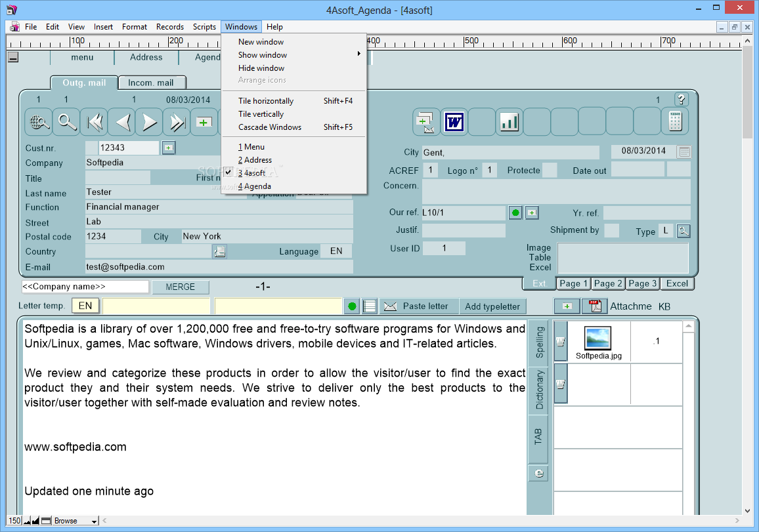Click the Spelling vertical button
The image size is (759, 532).
pos(539,342)
